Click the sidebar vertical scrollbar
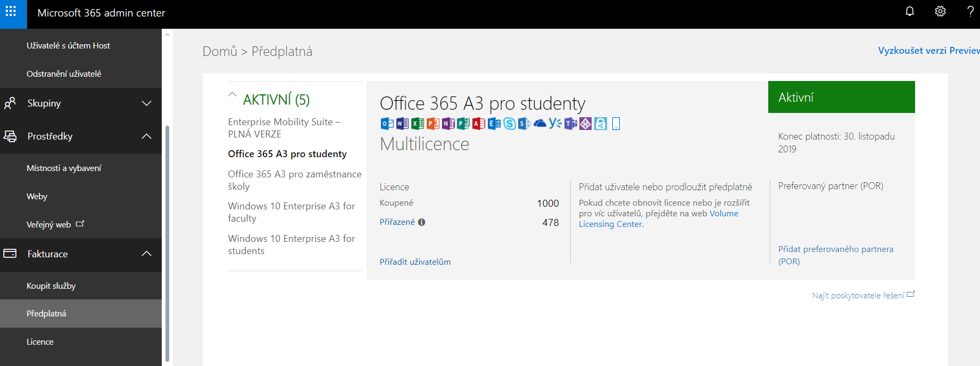 point(167,240)
